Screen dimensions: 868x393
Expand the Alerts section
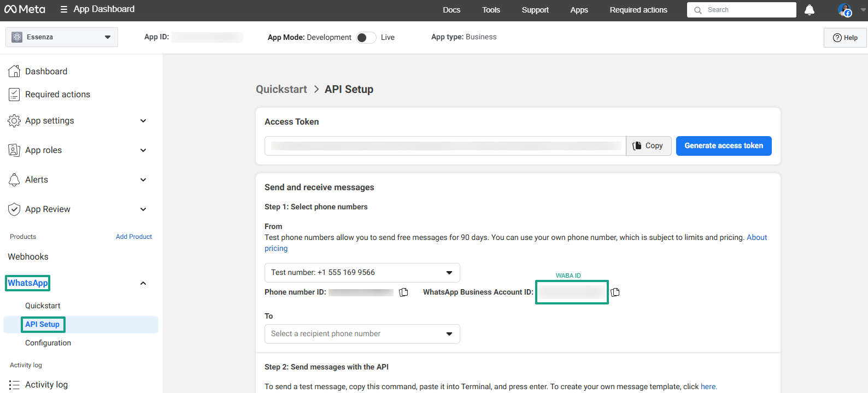click(x=143, y=180)
